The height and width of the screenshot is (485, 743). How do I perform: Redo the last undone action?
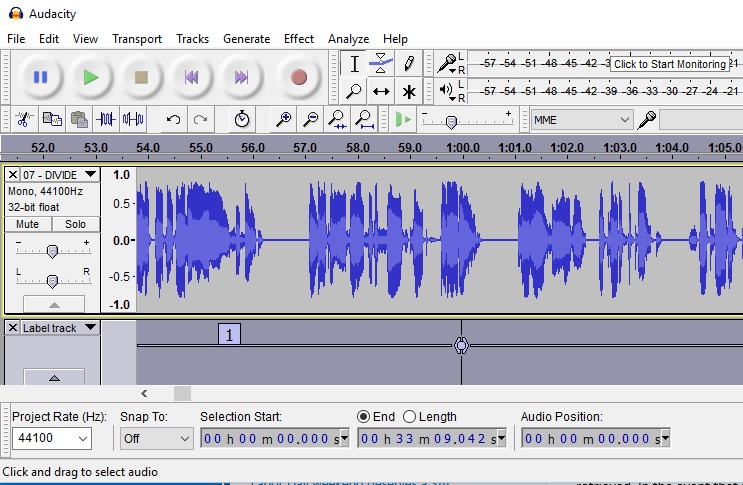(x=200, y=119)
